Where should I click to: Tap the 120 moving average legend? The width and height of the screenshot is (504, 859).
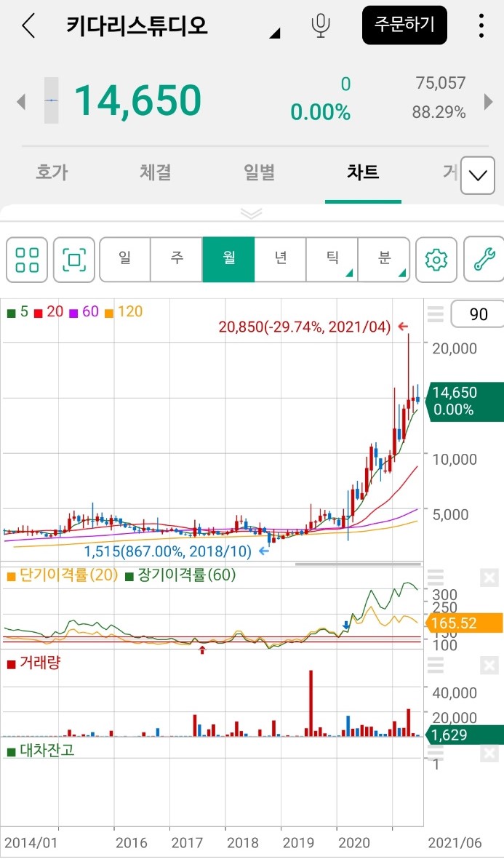tap(124, 312)
